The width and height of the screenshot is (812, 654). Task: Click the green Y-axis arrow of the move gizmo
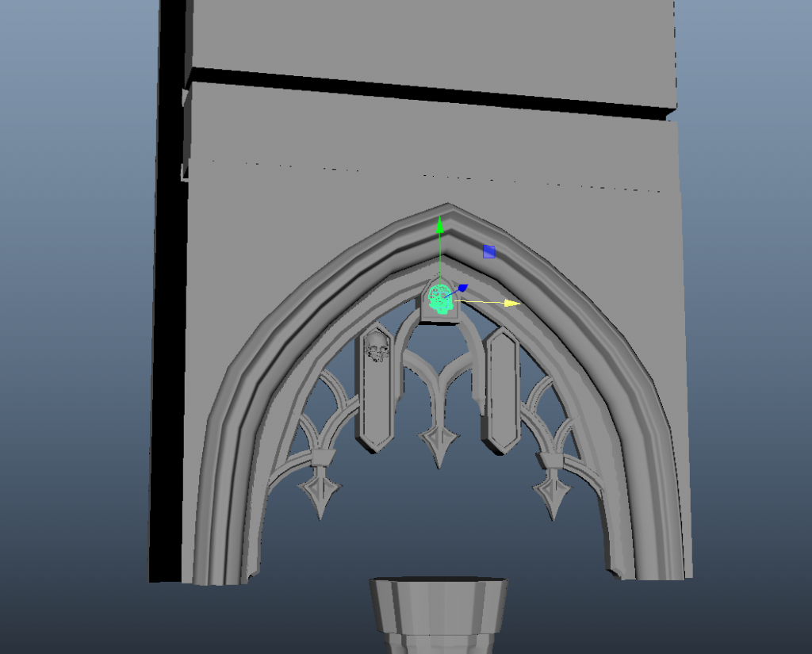click(439, 227)
